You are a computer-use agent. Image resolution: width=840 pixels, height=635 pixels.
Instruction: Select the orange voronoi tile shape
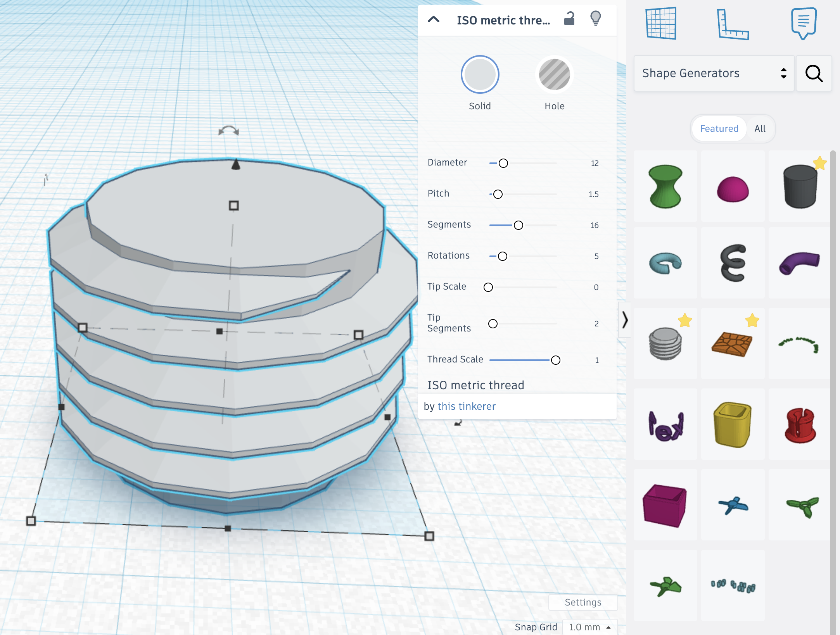click(x=732, y=343)
